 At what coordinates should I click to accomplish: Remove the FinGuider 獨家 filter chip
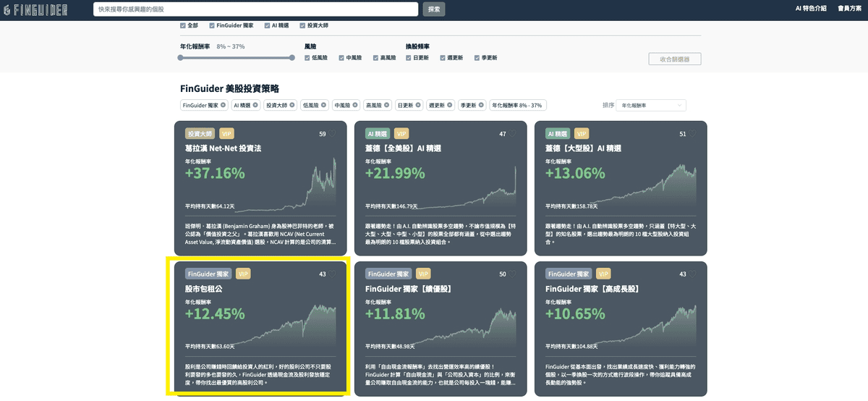[x=223, y=105]
